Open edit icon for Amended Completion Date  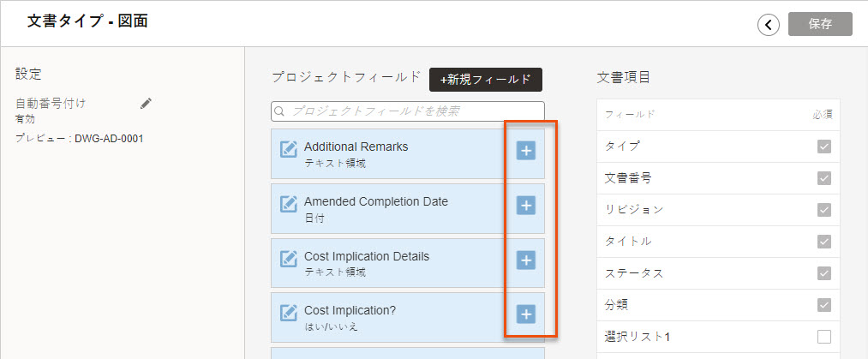click(288, 204)
